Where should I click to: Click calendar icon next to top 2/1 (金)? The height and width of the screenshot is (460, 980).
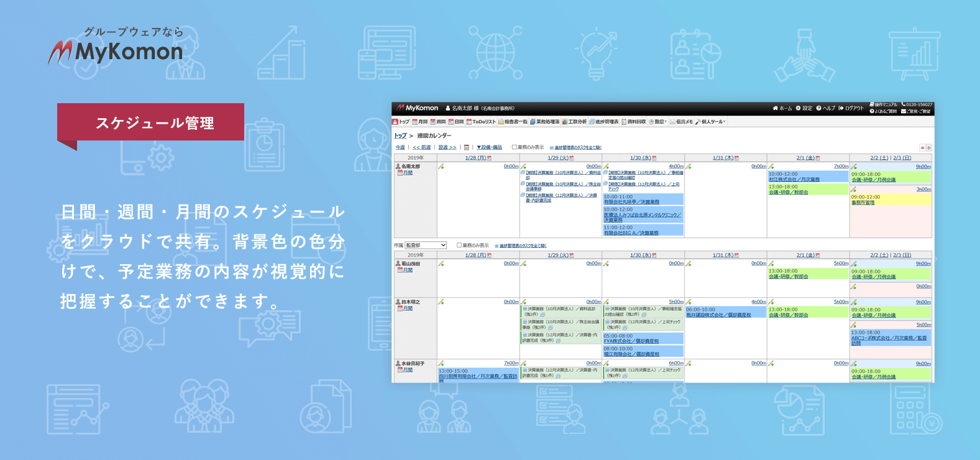(x=817, y=158)
